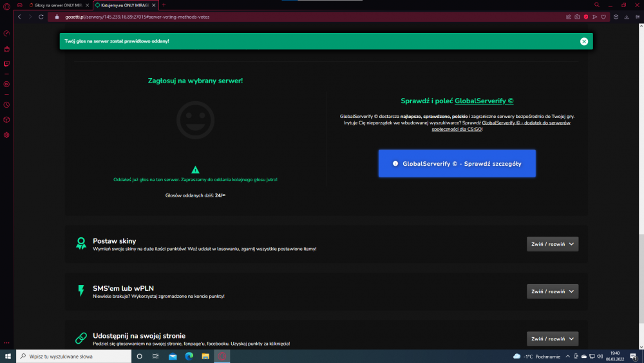The width and height of the screenshot is (644, 363).
Task: Open weather widget '-1°C Pochmurnie'
Action: click(537, 357)
